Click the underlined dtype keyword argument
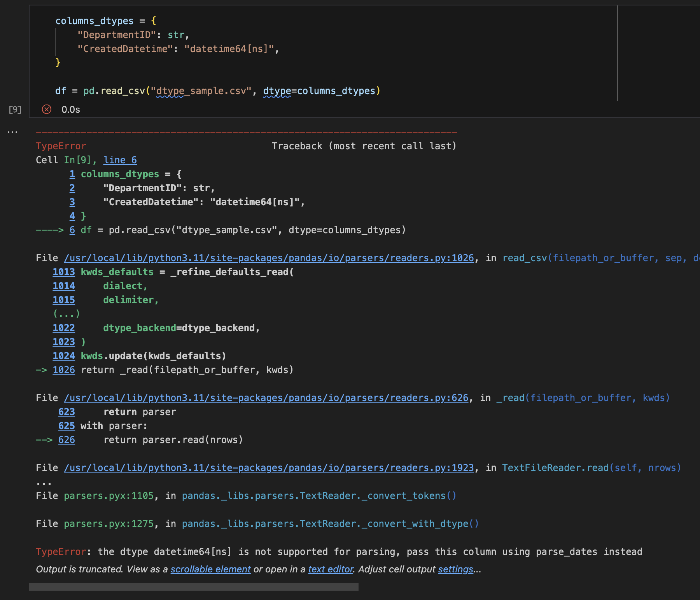Image resolution: width=700 pixels, height=600 pixels. tap(277, 91)
